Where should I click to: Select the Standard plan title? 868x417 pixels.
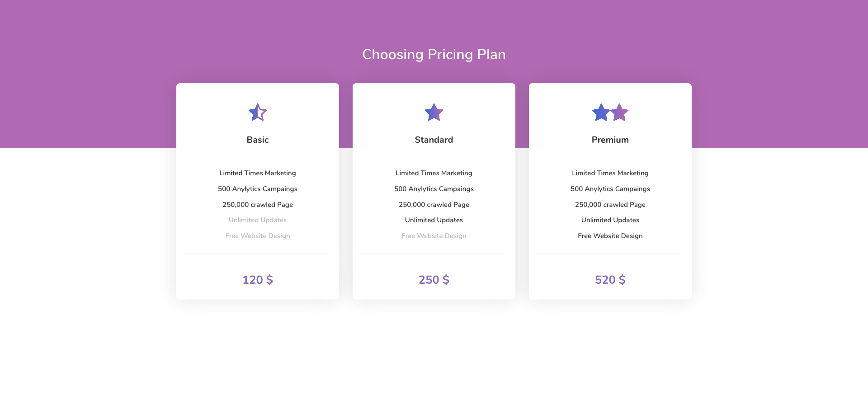(434, 140)
